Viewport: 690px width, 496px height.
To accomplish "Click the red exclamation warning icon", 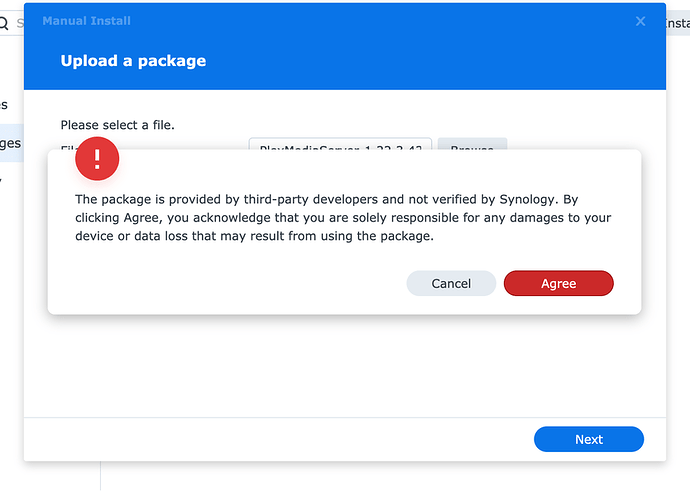I will [97, 159].
